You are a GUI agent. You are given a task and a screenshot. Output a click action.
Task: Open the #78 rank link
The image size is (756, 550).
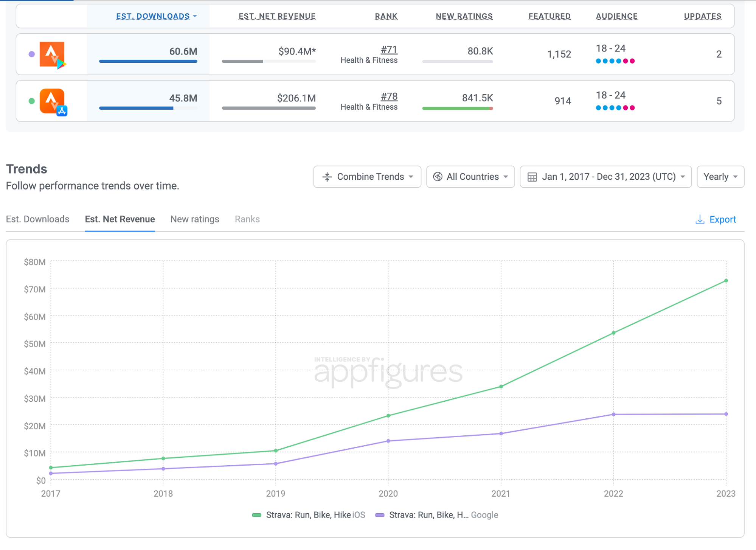click(x=389, y=96)
